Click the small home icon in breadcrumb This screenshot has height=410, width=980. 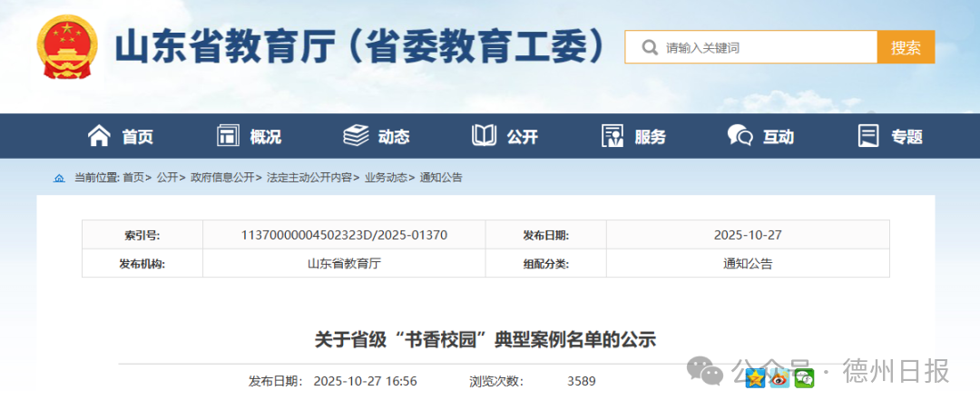click(59, 178)
